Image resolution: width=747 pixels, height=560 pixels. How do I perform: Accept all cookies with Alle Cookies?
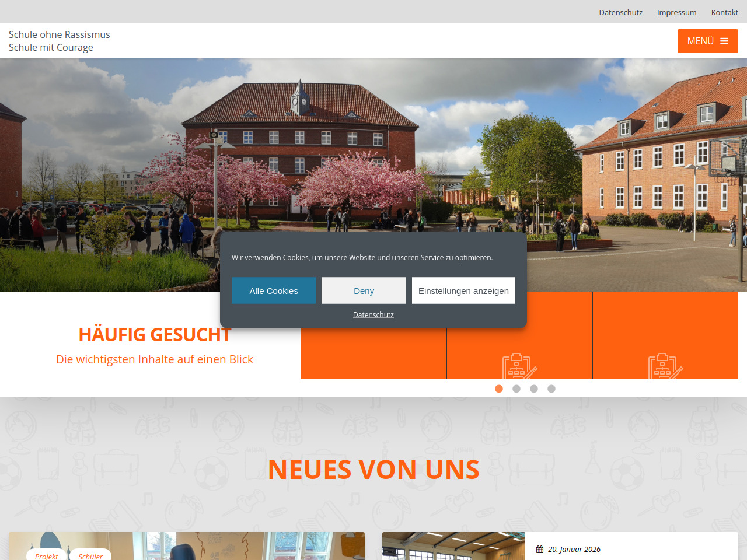[274, 290]
